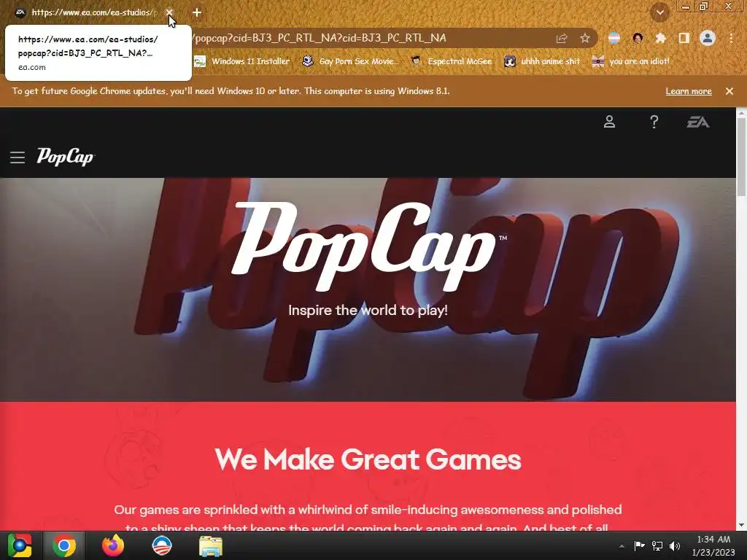Select the ea.com tab title
Image resolution: width=747 pixels, height=560 pixels.
point(93,12)
